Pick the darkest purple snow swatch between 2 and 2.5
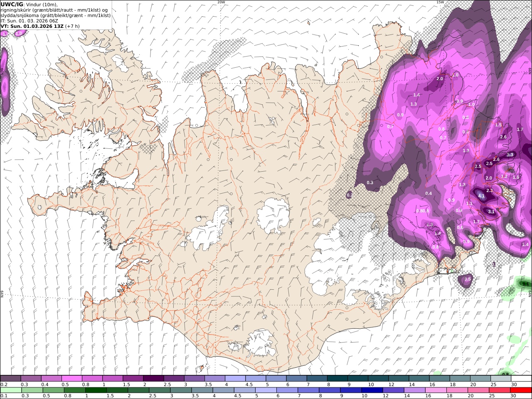 (153, 379)
